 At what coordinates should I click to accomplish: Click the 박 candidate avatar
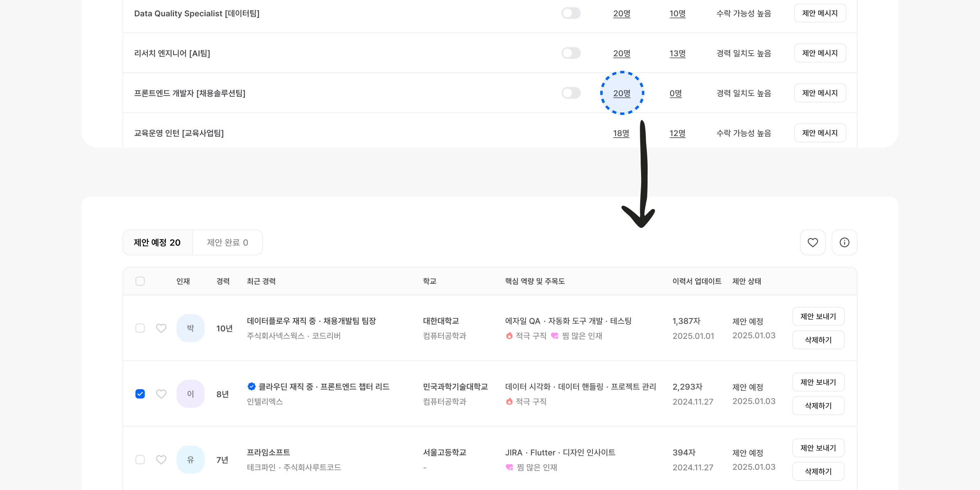point(190,328)
